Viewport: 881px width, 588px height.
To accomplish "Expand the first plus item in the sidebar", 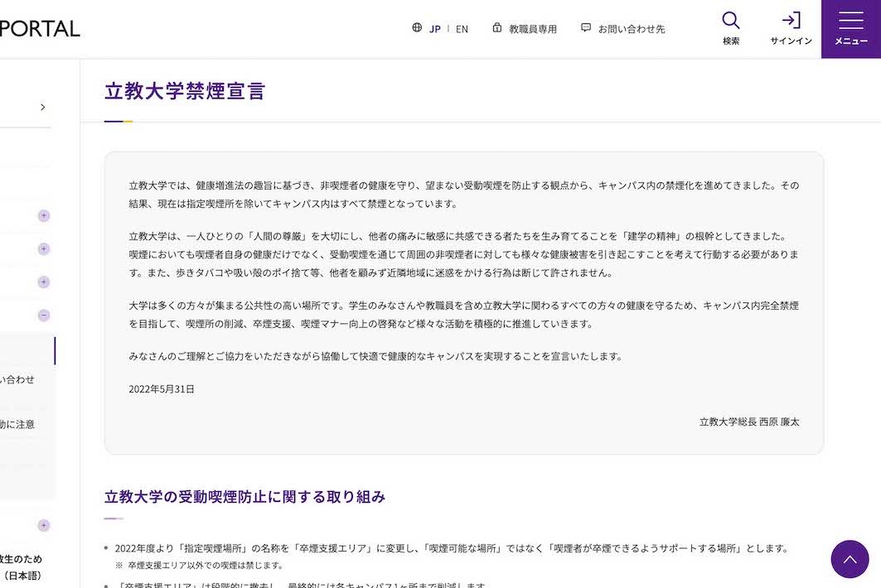I will pos(42,215).
